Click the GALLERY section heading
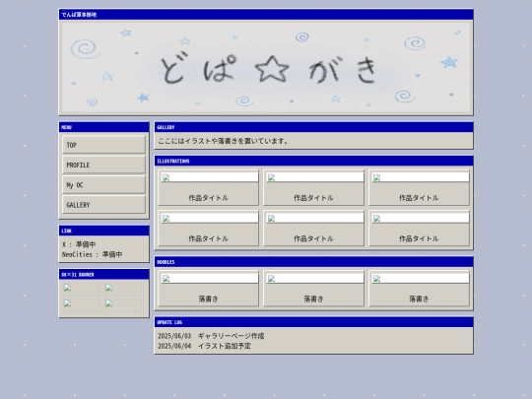 click(x=166, y=127)
